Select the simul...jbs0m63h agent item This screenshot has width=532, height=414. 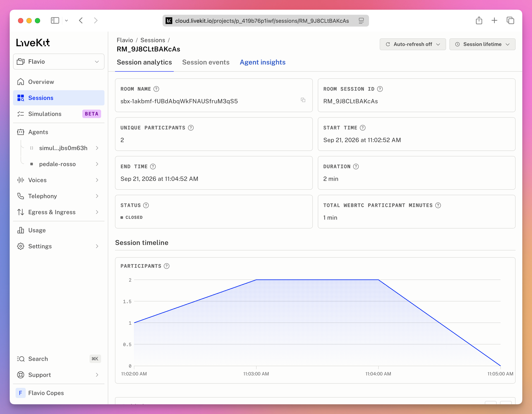click(x=63, y=148)
